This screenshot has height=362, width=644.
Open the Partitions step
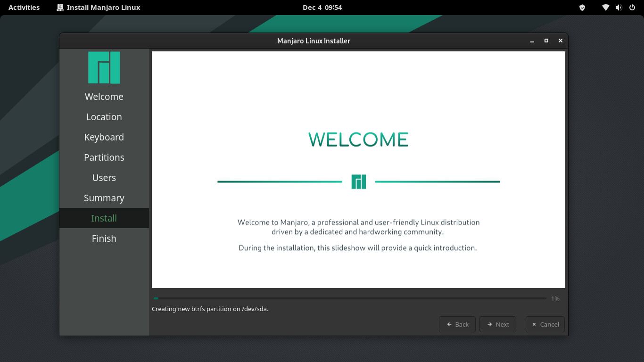click(104, 157)
